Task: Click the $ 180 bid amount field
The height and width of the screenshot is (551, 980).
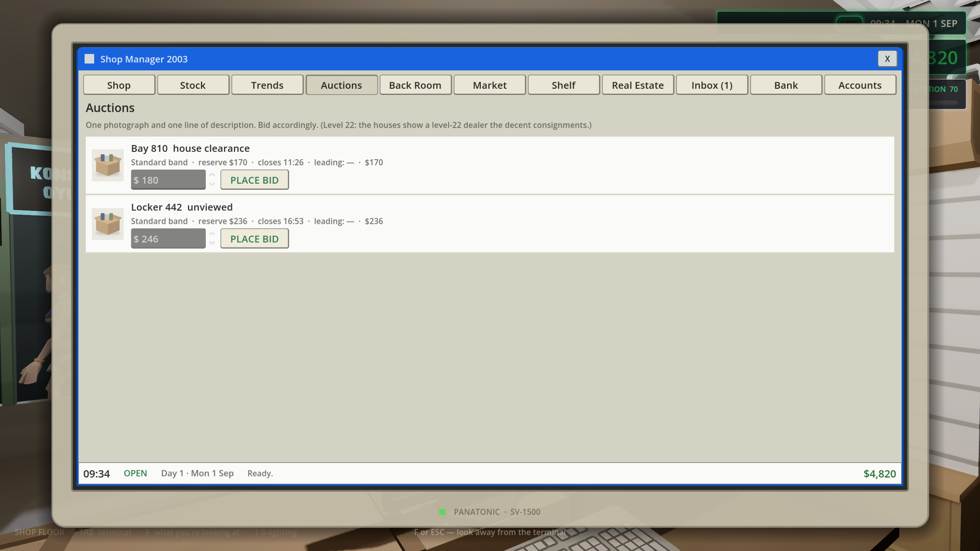Action: 168,180
